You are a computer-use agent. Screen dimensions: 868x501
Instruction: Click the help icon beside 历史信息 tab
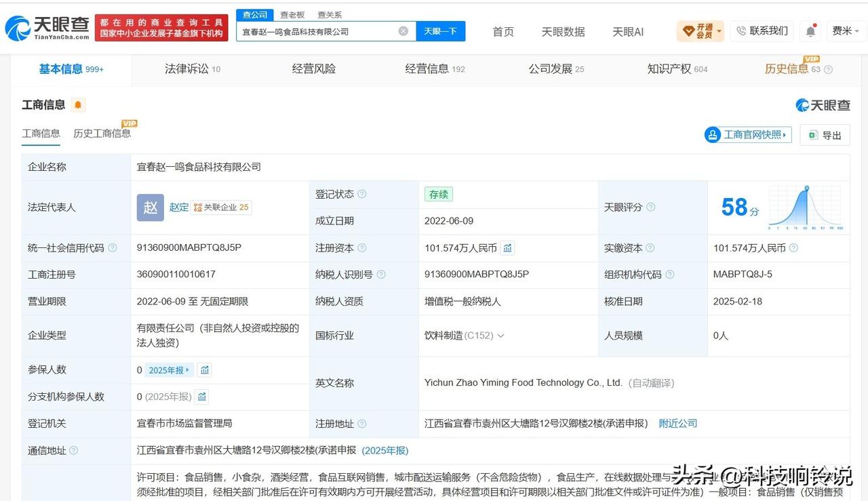828,70
